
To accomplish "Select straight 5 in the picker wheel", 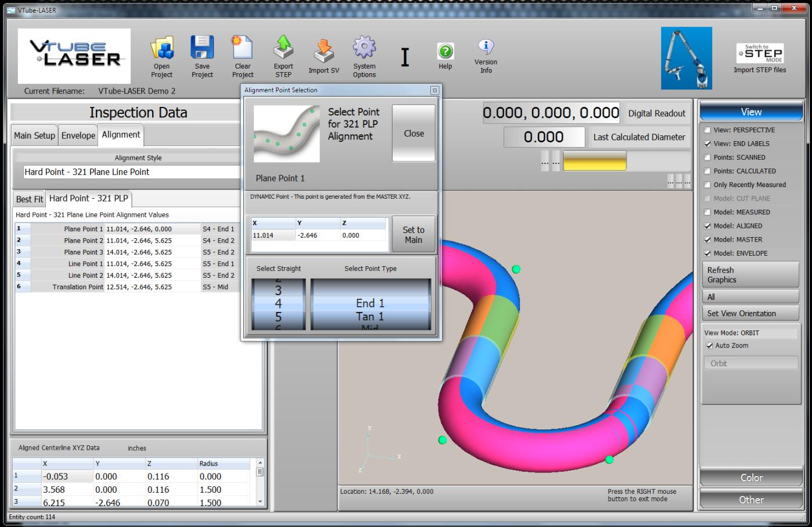I will coord(278,317).
